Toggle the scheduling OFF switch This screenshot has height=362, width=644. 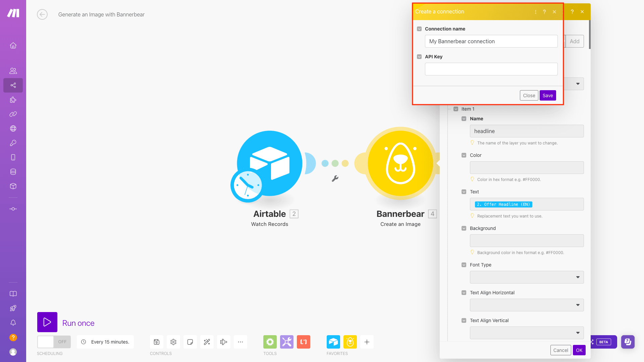[x=54, y=342]
